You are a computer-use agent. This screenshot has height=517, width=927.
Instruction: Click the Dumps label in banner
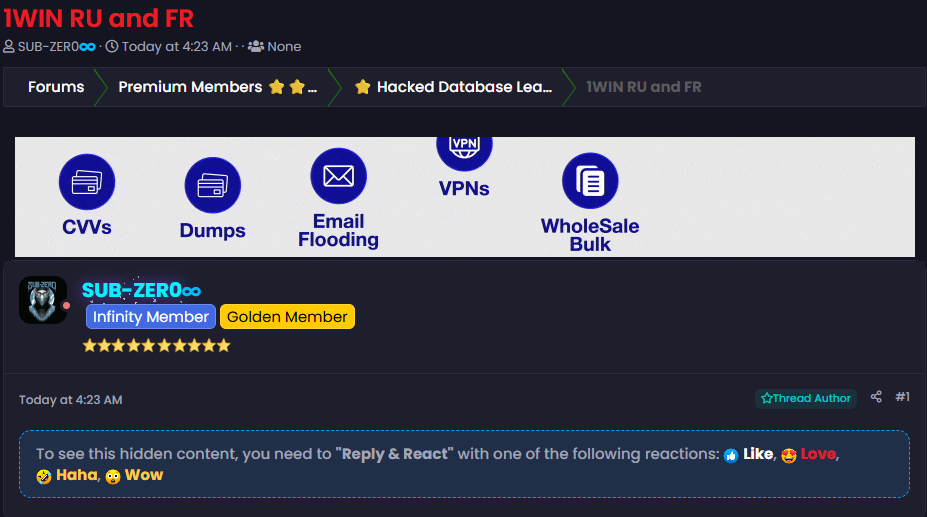click(x=213, y=230)
